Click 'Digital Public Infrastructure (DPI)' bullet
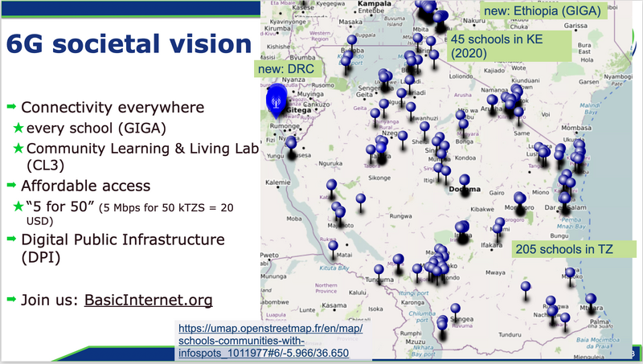Viewport: 643px width, 364px height. [123, 248]
